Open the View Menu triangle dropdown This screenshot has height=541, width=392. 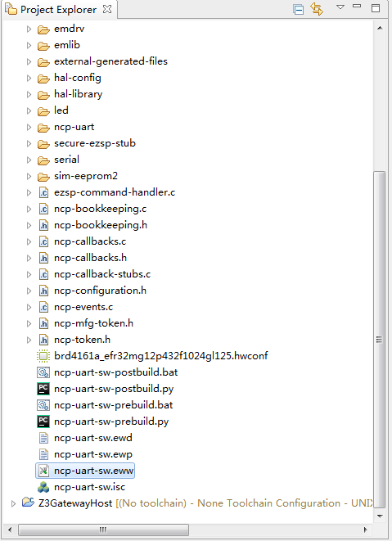[x=340, y=7]
